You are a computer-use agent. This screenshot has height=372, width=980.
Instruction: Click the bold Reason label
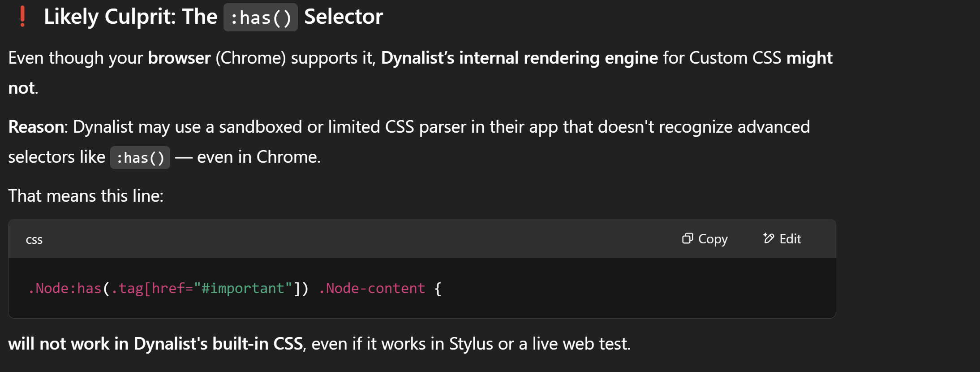(37, 127)
